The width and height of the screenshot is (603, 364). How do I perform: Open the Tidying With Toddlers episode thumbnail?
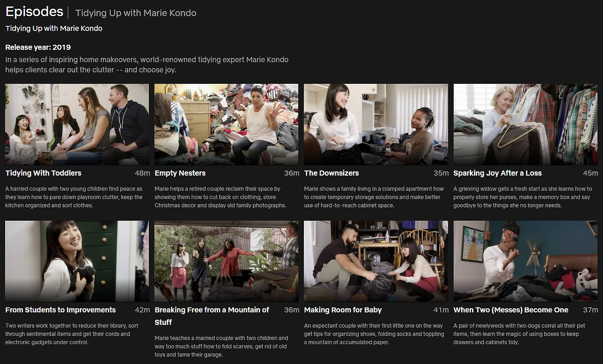(x=77, y=124)
